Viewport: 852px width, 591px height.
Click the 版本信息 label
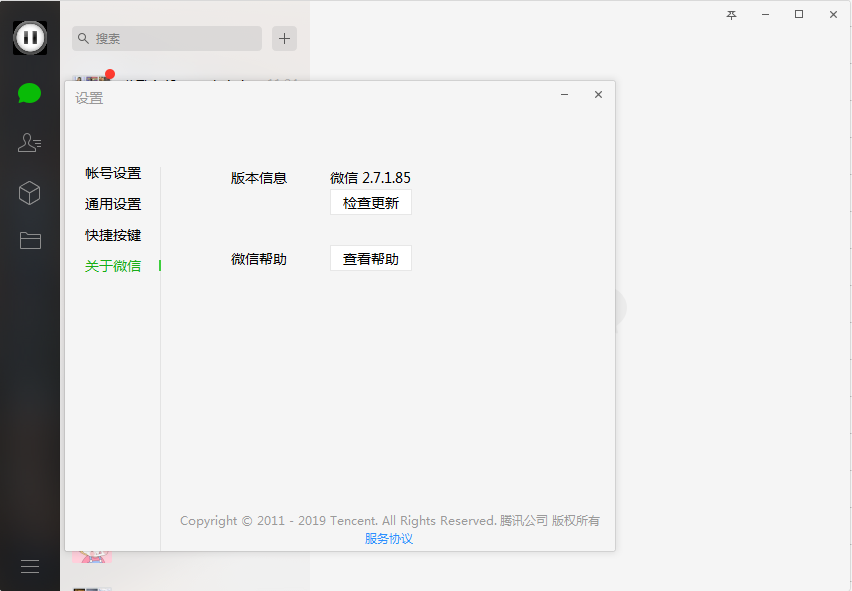[259, 178]
